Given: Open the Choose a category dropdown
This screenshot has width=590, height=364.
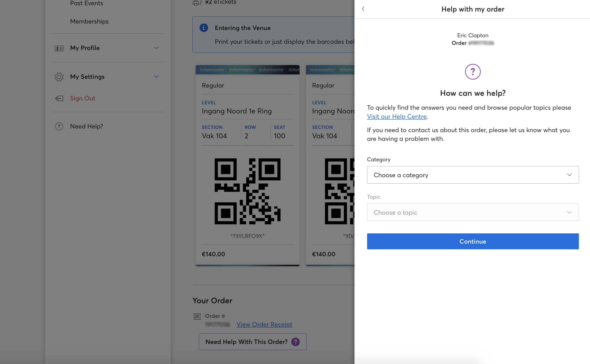Looking at the screenshot, I should point(473,175).
